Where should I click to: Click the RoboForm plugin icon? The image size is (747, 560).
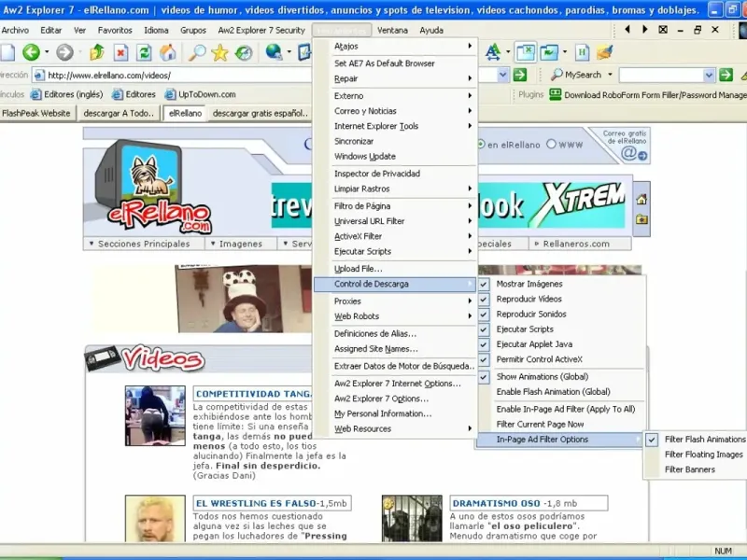coord(556,94)
